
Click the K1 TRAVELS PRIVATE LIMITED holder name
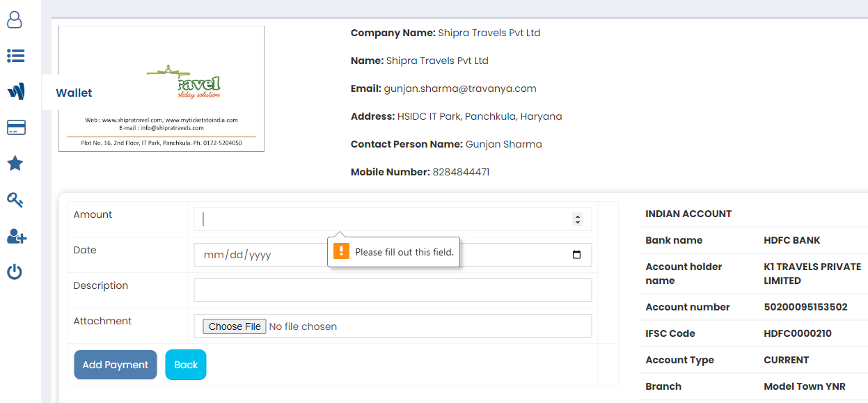pos(812,274)
